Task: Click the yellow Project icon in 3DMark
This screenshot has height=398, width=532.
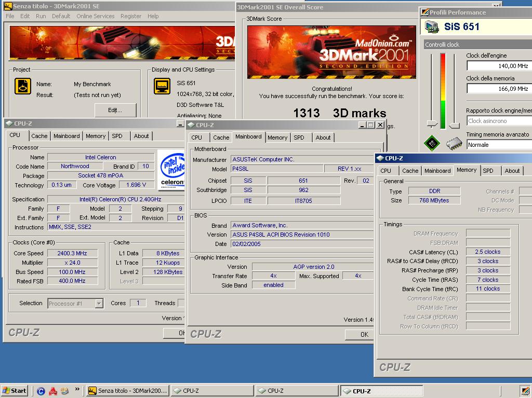Action: click(23, 86)
